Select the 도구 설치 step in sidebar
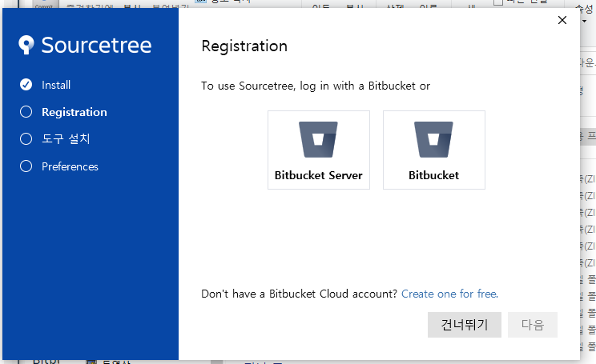This screenshot has height=364, width=596. (66, 138)
